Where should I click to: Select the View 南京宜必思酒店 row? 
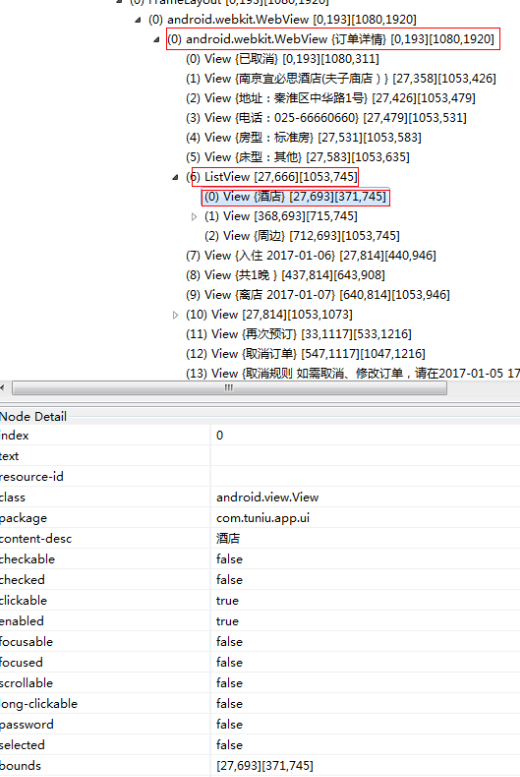pos(341,78)
